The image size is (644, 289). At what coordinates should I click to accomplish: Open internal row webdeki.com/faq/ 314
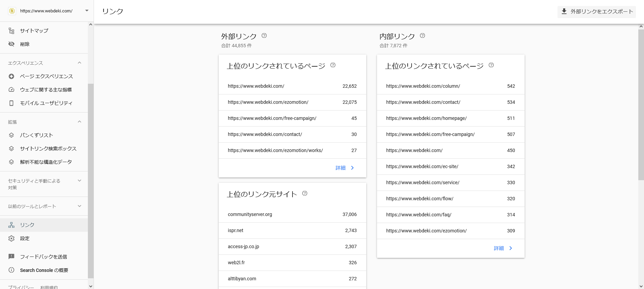[x=451, y=215]
